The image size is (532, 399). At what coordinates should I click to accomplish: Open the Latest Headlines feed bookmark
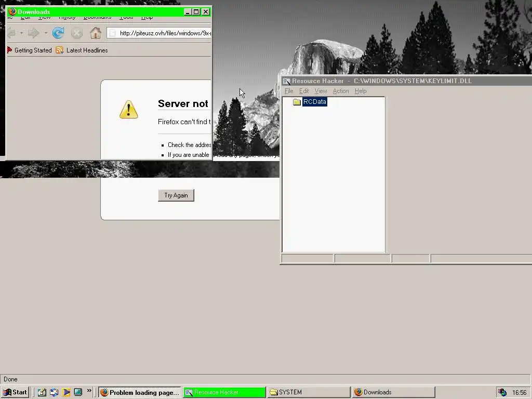[82, 50]
